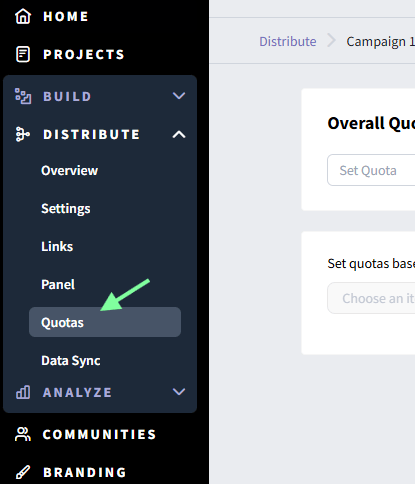Click the Branding paintbrush icon

point(23,472)
